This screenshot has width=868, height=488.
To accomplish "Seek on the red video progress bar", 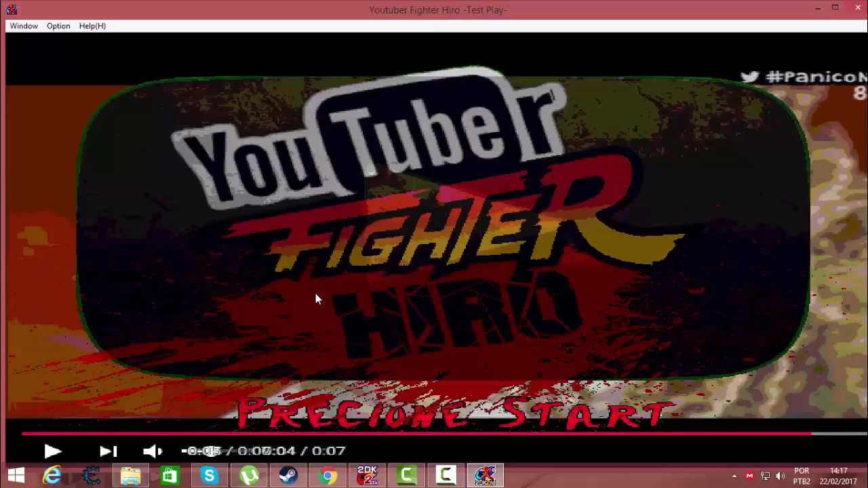I will point(444,433).
